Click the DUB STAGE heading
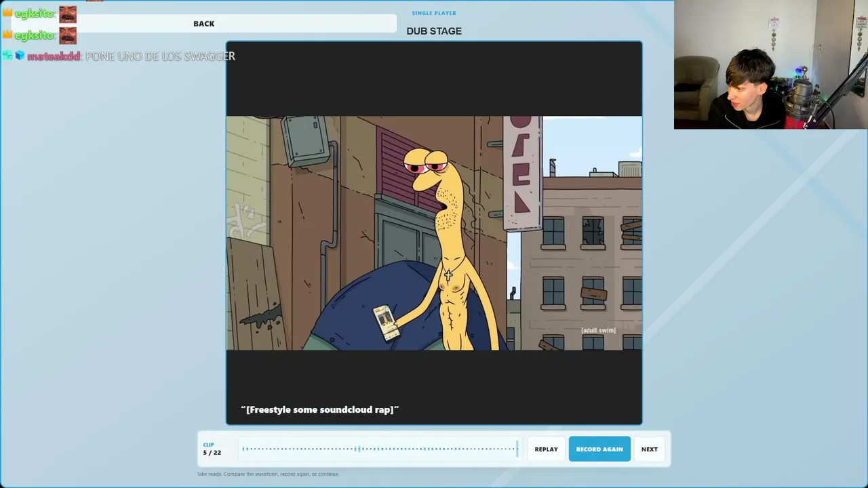868x488 pixels. click(x=434, y=31)
